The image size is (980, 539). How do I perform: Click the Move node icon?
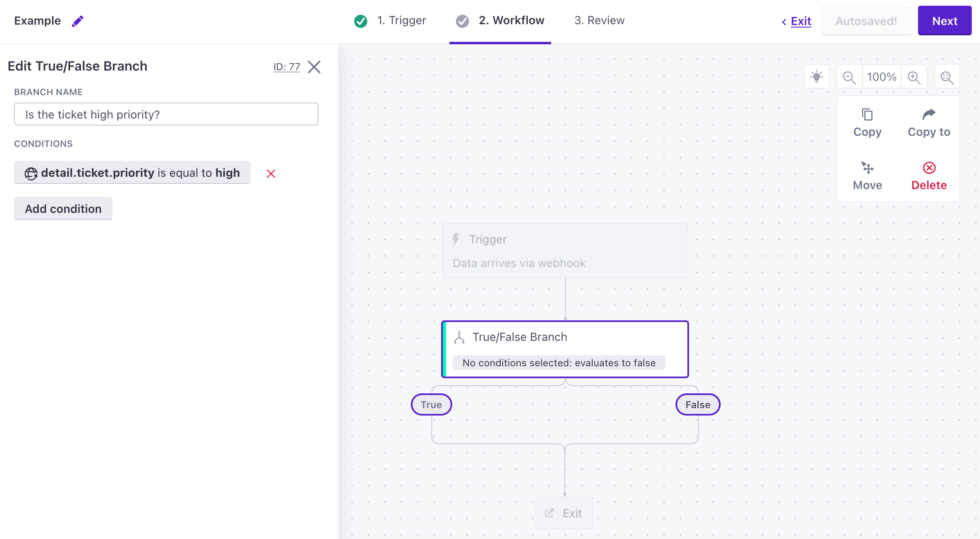(867, 168)
